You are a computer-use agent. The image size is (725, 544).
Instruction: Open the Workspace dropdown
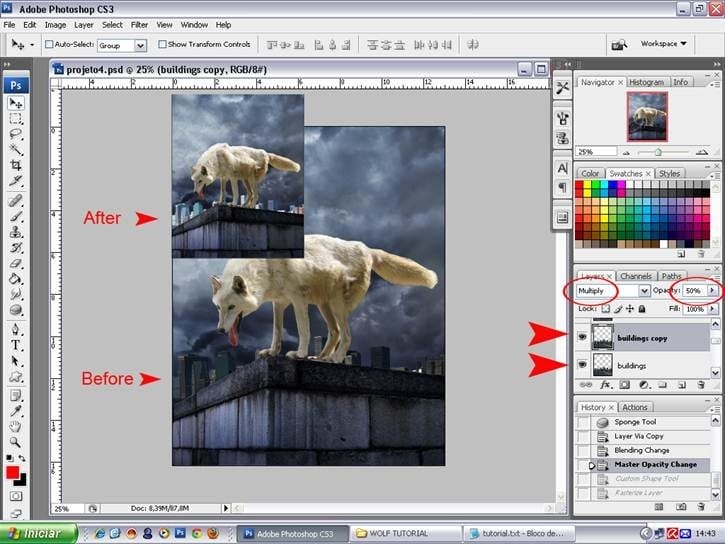click(x=664, y=43)
